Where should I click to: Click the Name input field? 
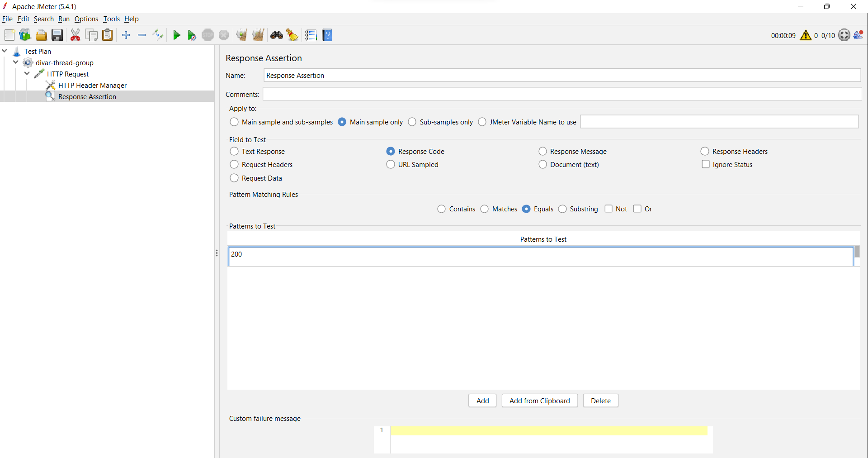coord(562,76)
